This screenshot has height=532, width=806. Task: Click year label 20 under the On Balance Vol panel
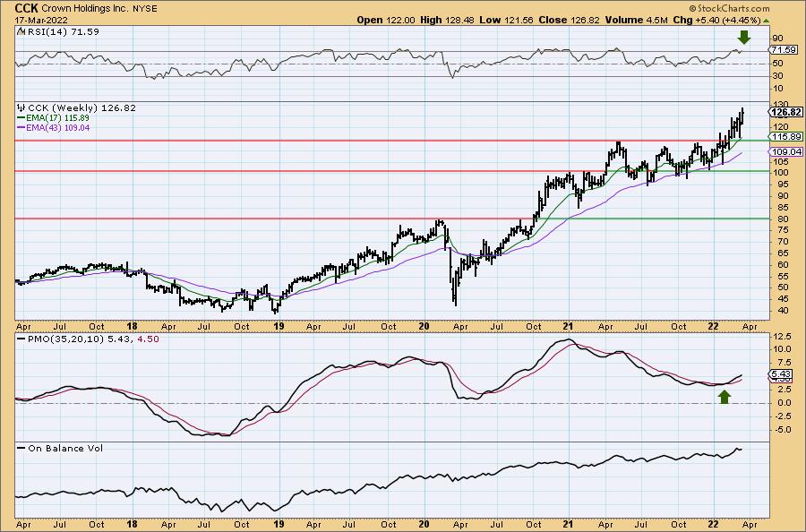(424, 524)
